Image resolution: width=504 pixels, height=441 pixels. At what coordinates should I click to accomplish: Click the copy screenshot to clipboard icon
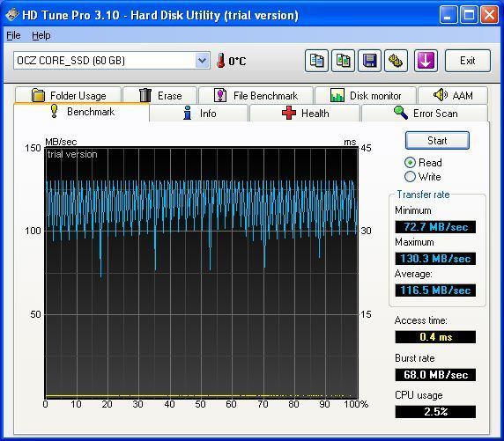point(344,61)
